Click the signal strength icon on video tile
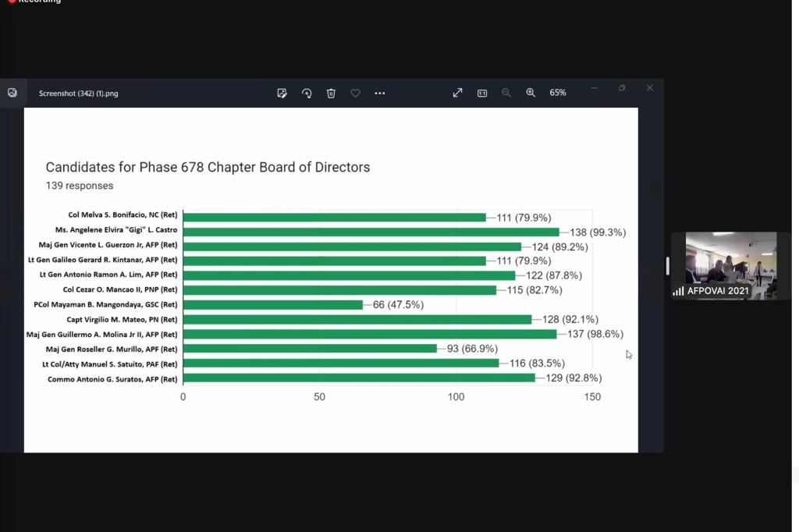 coord(678,291)
